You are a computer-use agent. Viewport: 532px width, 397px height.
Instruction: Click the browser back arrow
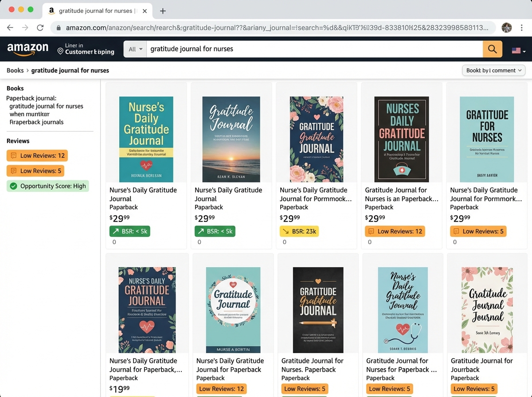click(x=10, y=27)
